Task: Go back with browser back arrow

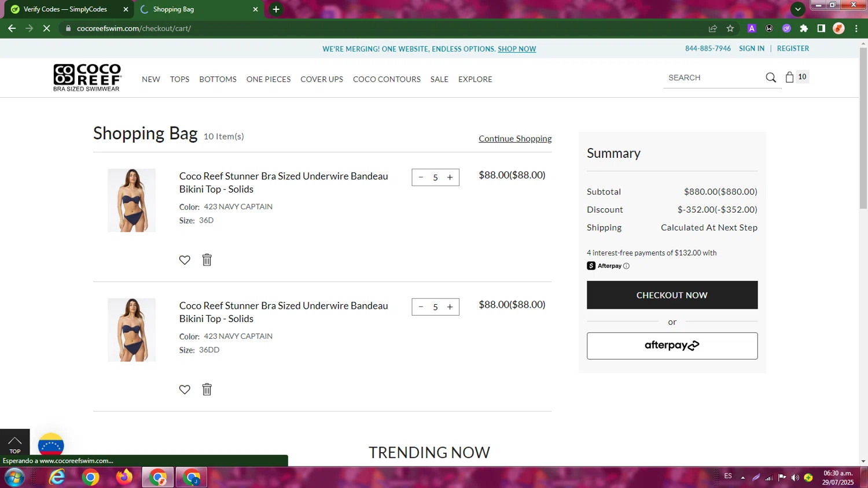Action: (x=12, y=28)
